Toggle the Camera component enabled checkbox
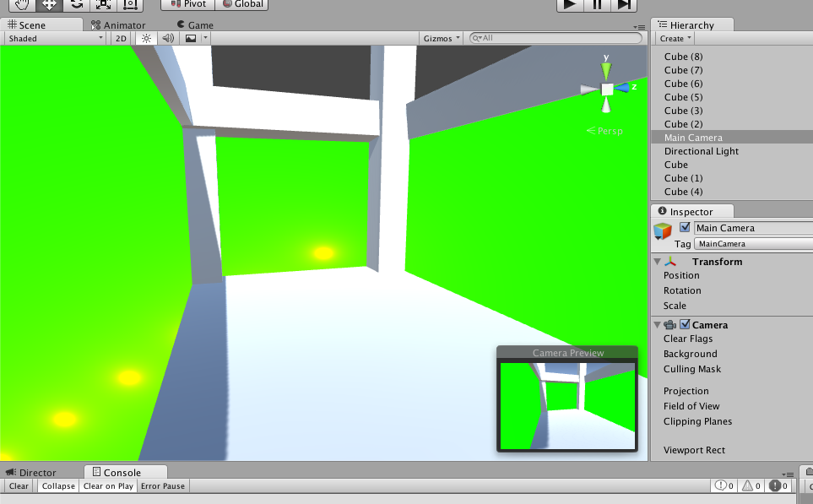813x504 pixels. click(685, 324)
